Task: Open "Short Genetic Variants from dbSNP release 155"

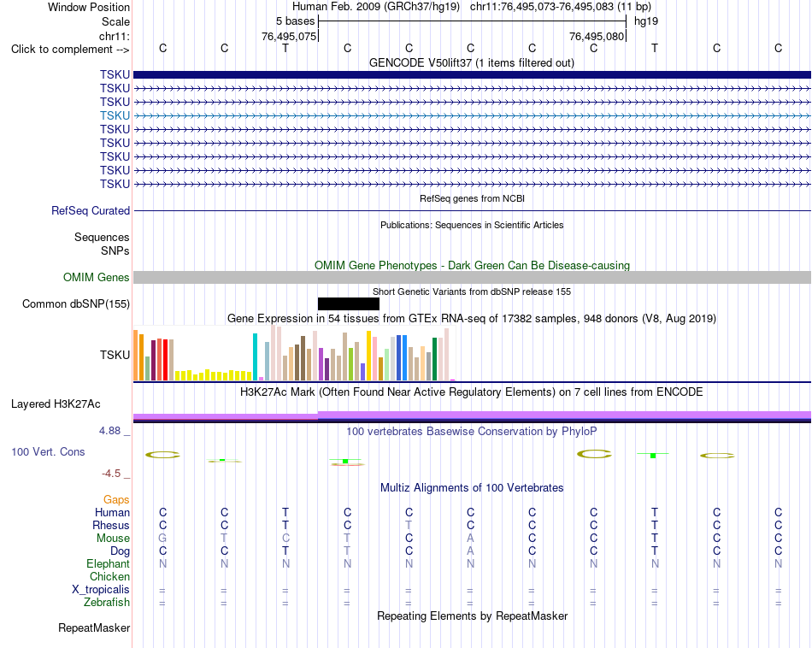Action: click(x=472, y=292)
